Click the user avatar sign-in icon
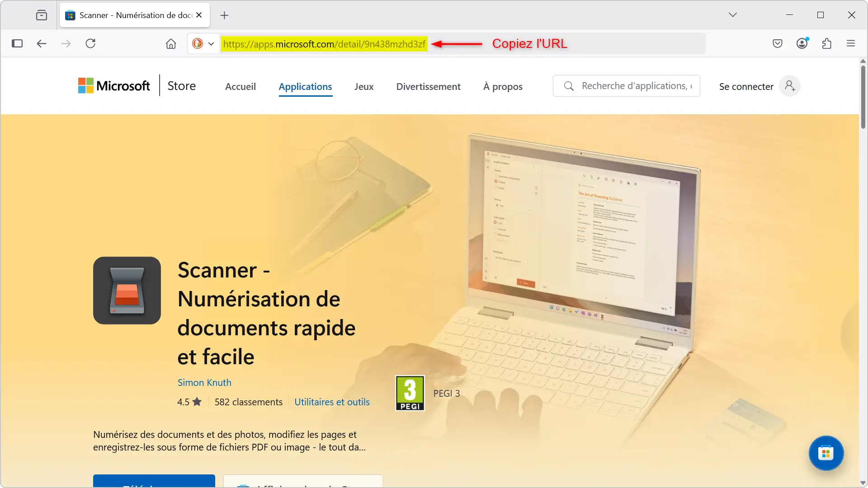Image resolution: width=868 pixels, height=488 pixels. tap(790, 86)
